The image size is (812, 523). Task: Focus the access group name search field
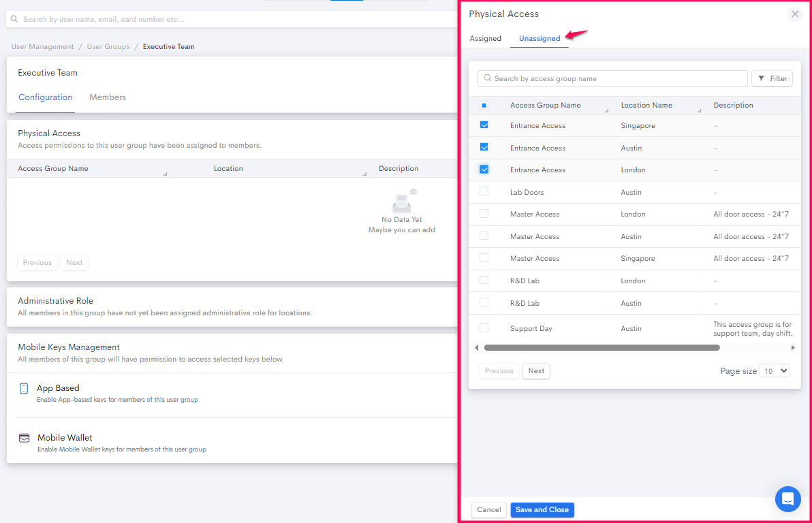612,79
